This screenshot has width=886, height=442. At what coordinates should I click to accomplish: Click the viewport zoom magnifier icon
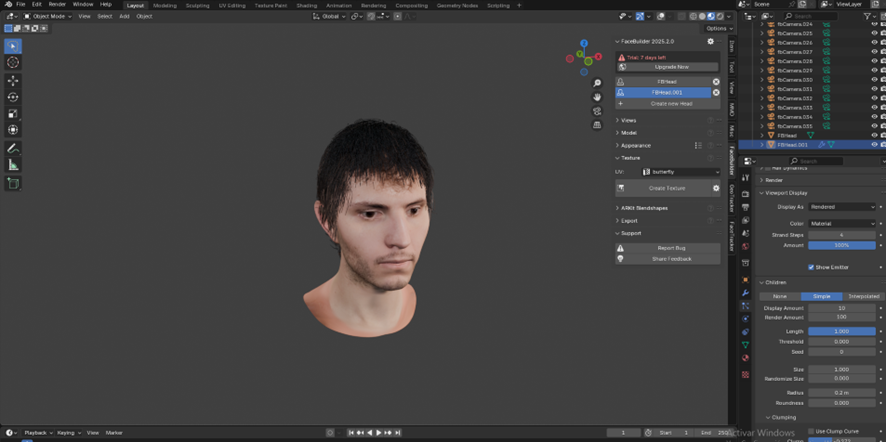597,83
